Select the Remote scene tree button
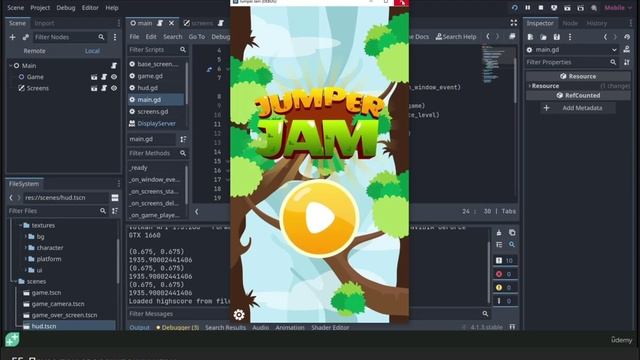 (35, 51)
